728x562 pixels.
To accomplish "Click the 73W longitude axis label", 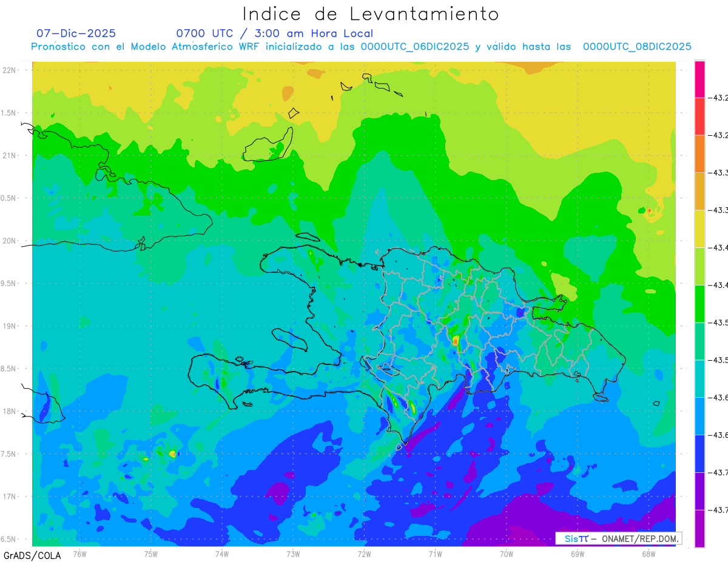I will [x=293, y=554].
